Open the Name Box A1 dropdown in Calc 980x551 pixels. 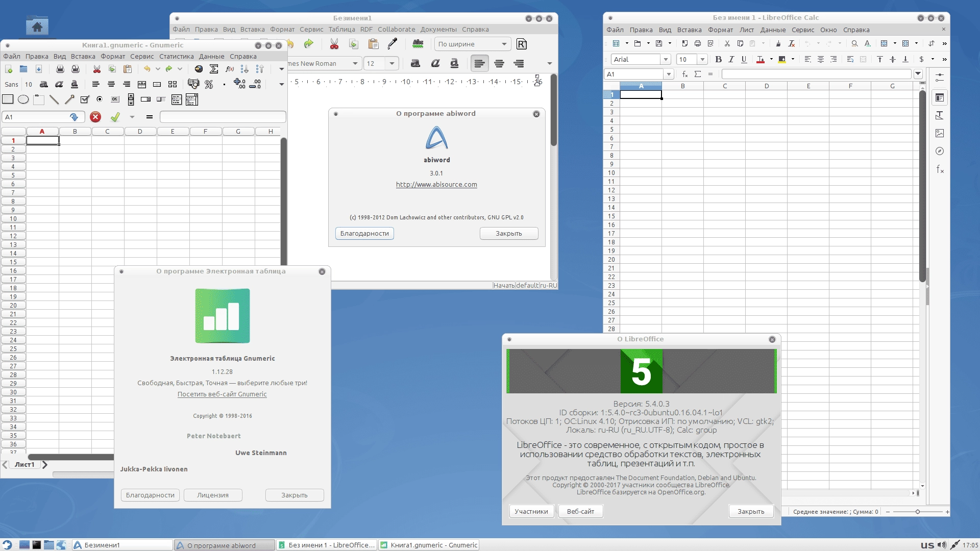(x=669, y=74)
